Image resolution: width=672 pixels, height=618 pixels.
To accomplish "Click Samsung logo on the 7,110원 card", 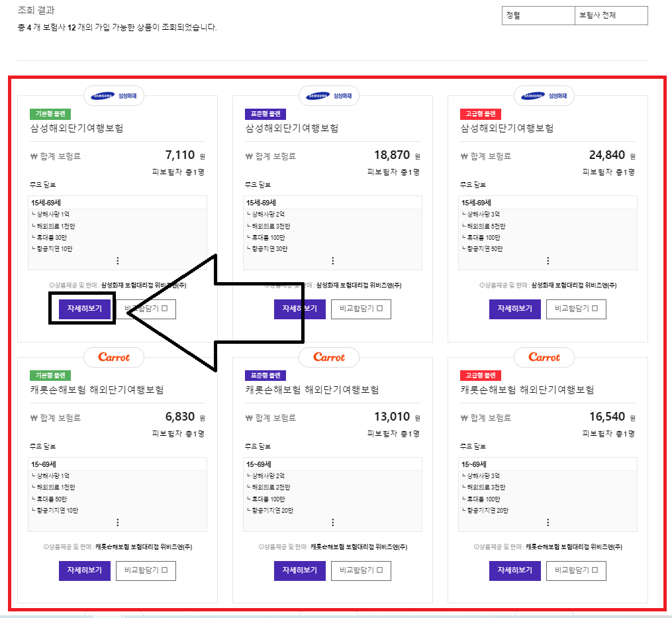I will pos(114,95).
